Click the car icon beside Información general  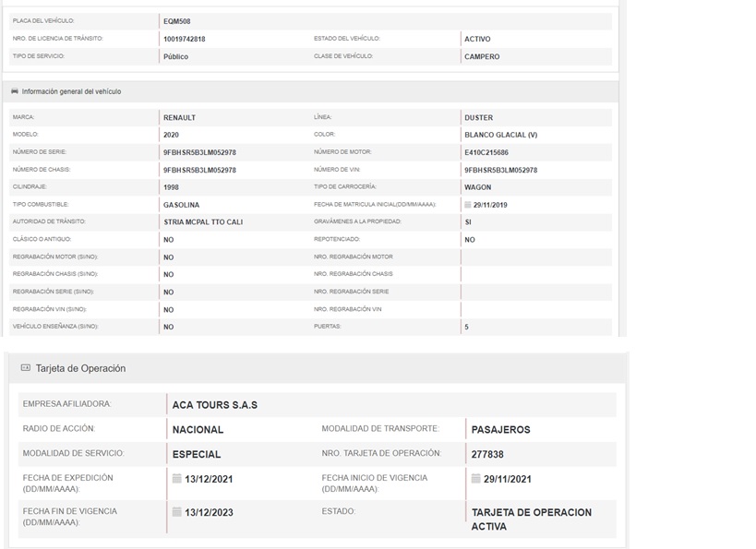[x=15, y=91]
